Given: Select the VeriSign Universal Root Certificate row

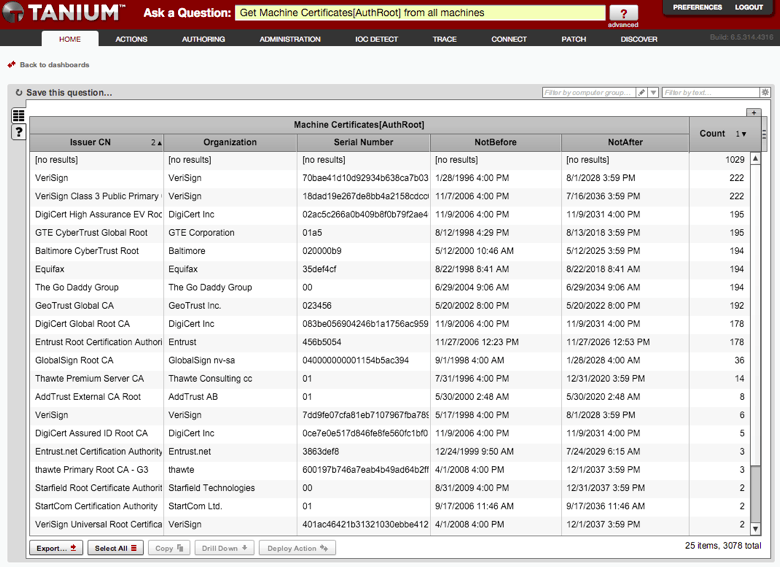Looking at the screenshot, I should [x=389, y=525].
